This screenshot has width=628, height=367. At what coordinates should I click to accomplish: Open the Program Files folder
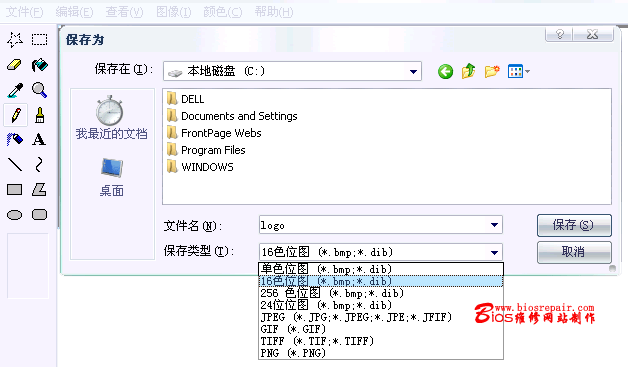(206, 150)
